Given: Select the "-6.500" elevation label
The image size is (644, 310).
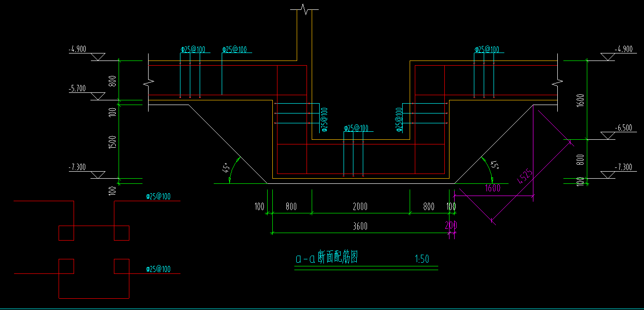Looking at the screenshot, I should 623,128.
